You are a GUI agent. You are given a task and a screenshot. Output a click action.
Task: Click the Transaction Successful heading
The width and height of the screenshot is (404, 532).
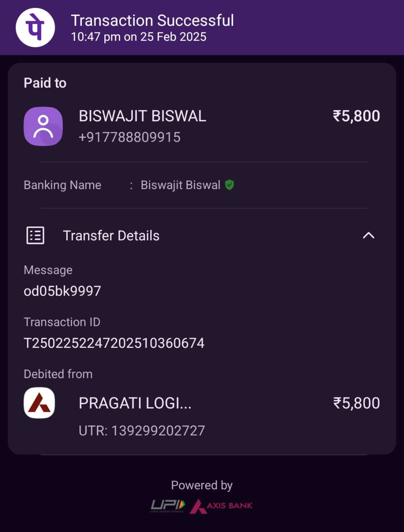click(x=152, y=20)
